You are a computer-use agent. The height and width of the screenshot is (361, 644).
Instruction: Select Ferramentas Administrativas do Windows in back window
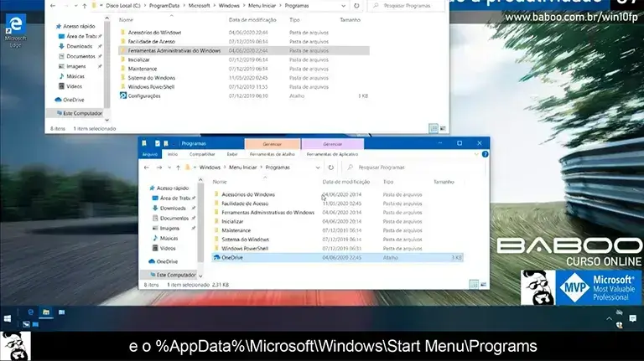click(x=244, y=50)
